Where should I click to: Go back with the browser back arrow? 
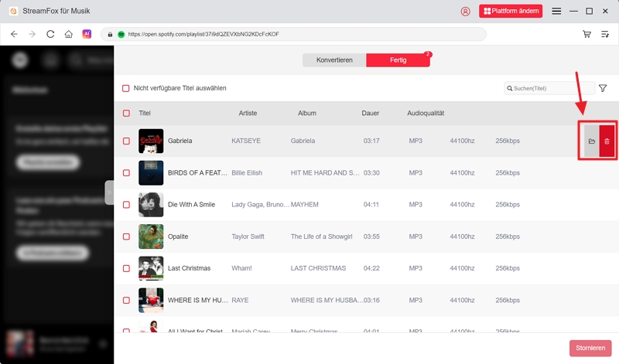click(x=14, y=34)
